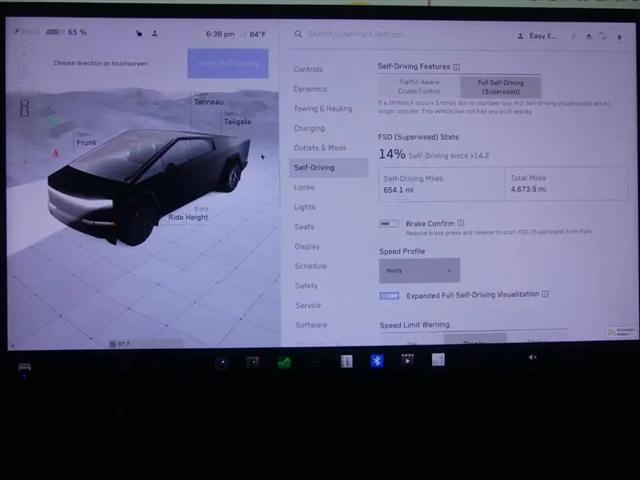The height and width of the screenshot is (480, 640).
Task: Open the theater video app in dock
Action: (x=407, y=360)
